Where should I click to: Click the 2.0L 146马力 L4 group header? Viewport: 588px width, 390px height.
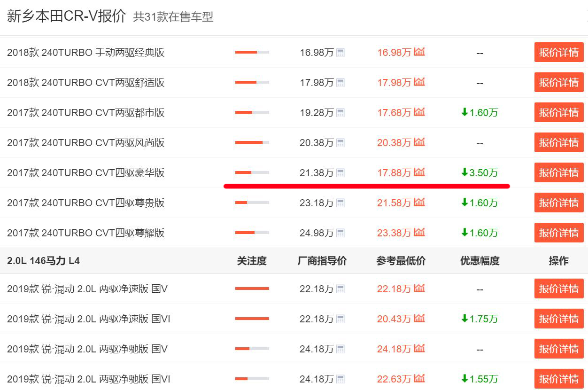click(43, 261)
